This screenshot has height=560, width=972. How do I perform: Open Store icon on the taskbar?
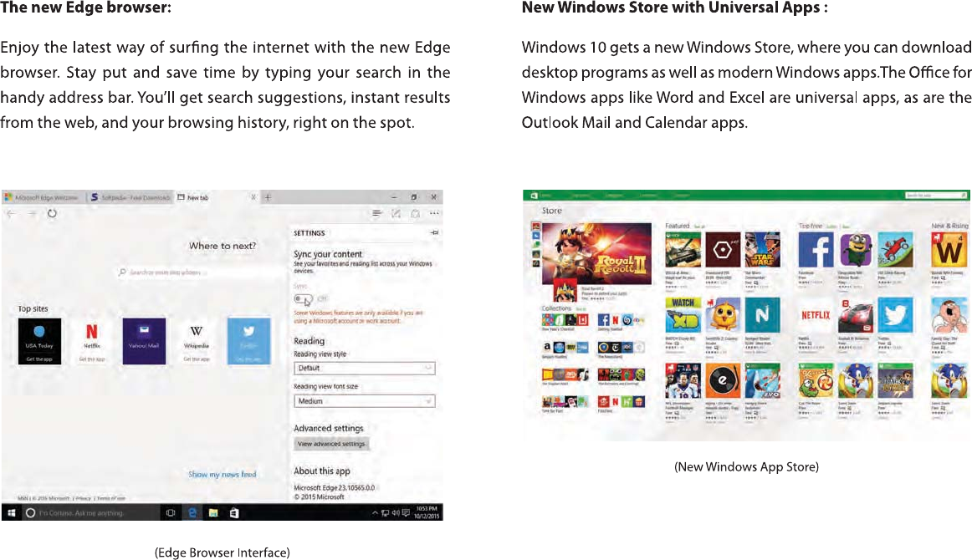tap(233, 513)
